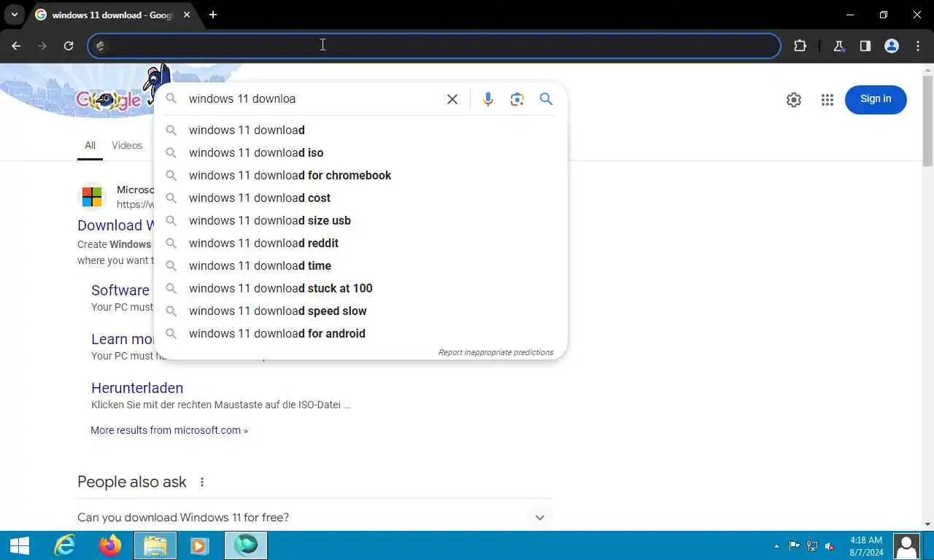Open the Action Center flag icon
934x560 pixels.
click(x=795, y=545)
